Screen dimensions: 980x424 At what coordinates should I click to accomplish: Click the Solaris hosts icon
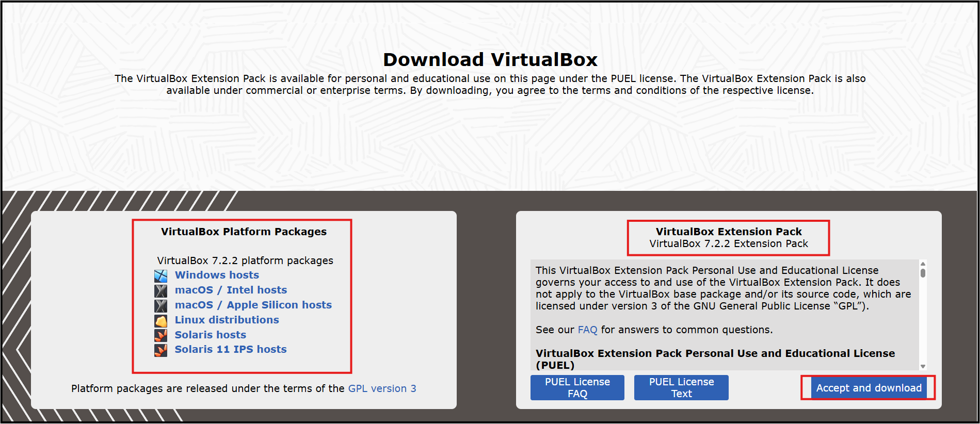point(160,335)
